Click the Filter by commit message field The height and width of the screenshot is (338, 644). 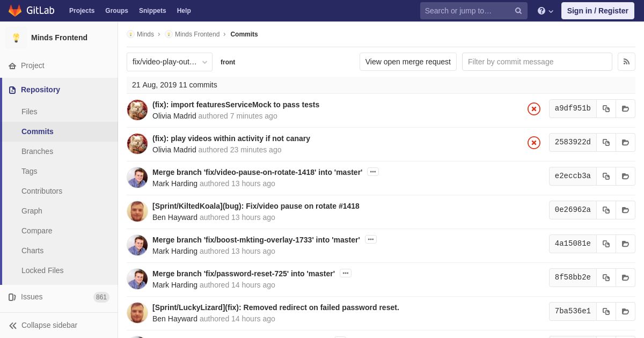537,62
